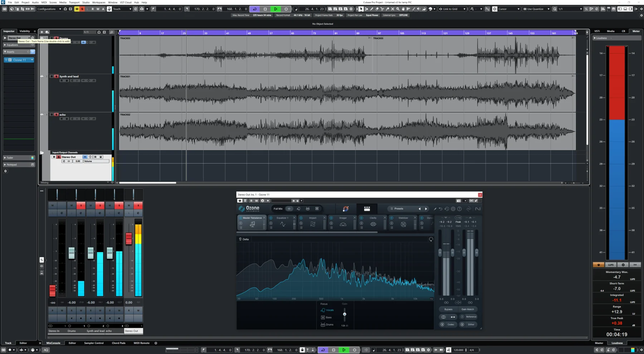Select the Stabilizer module in Ozone
This screenshot has width=644, height=354.
coord(403,222)
